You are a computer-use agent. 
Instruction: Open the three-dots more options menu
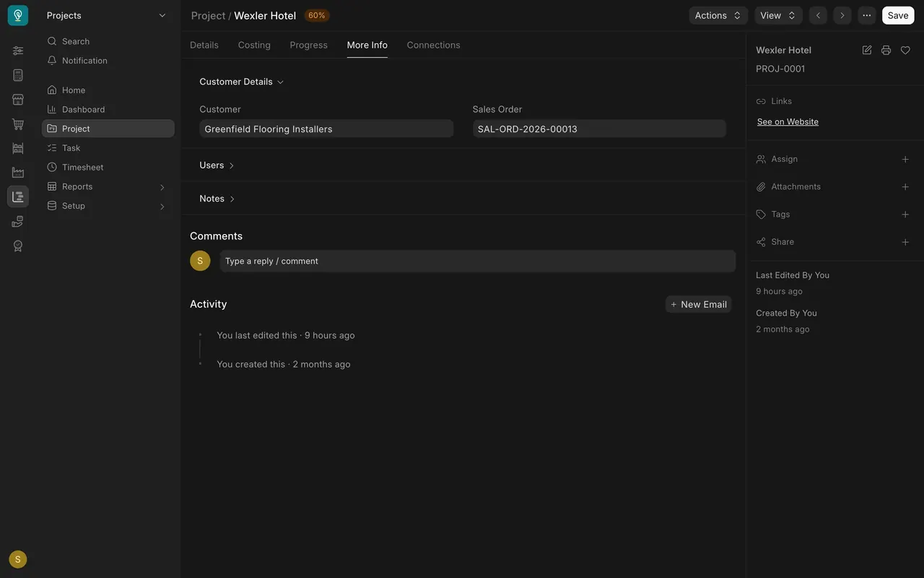(867, 15)
